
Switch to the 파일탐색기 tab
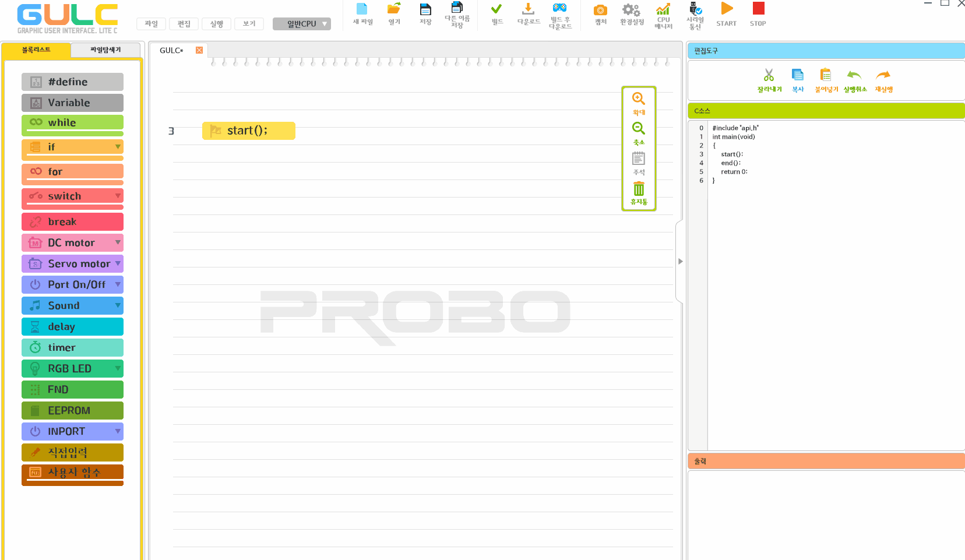(x=105, y=50)
